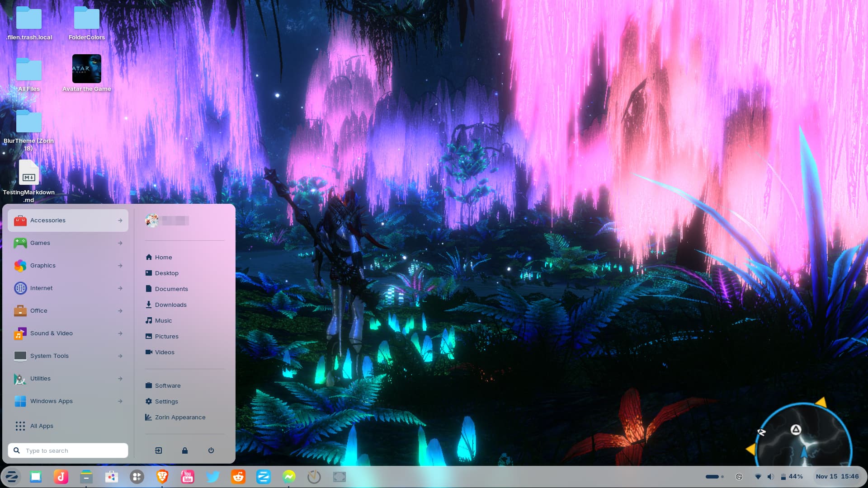Launch the YouTube app in taskbar
The image size is (868, 488).
(x=188, y=477)
